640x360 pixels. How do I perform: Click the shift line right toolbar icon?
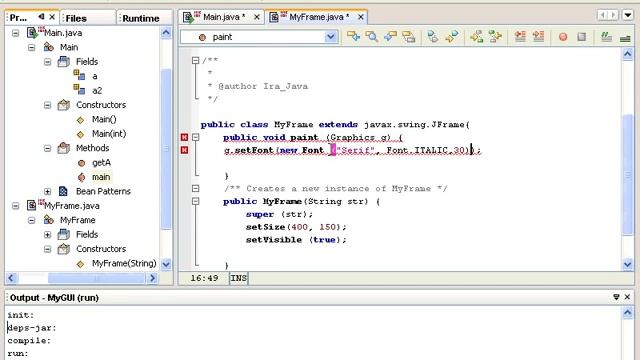pos(539,37)
